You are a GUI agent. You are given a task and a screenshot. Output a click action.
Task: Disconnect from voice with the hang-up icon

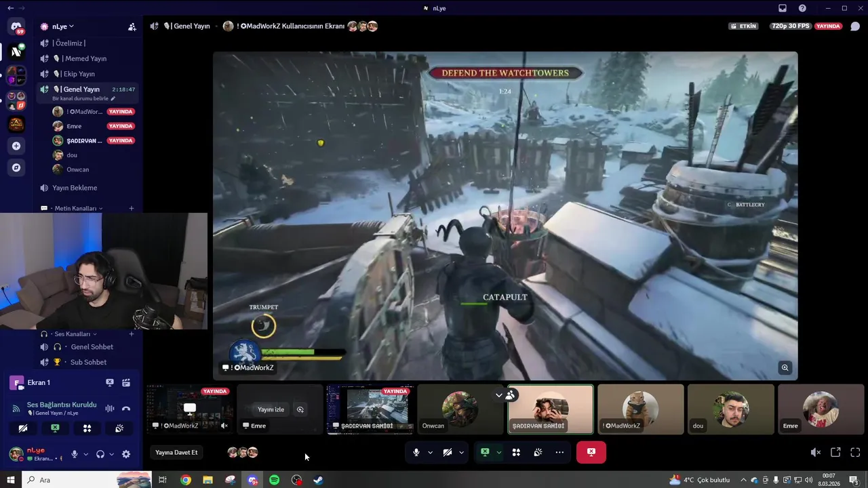pos(126,409)
